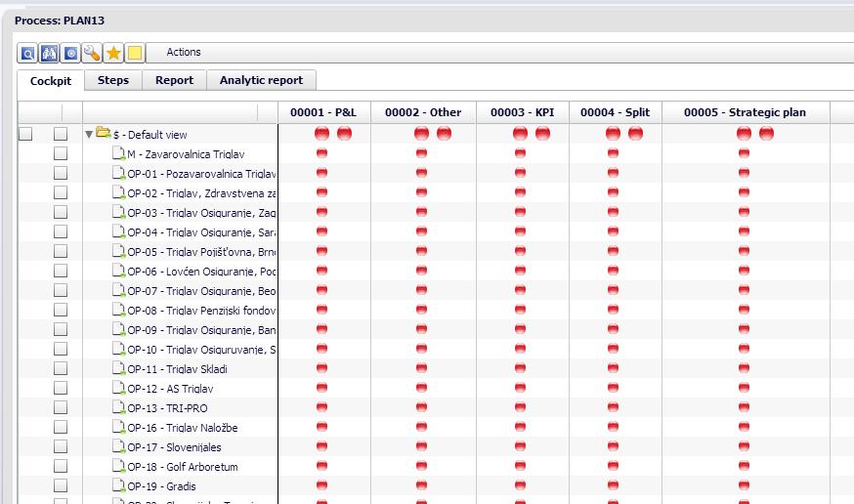Click Split red status for OP-19 Gradis
The width and height of the screenshot is (854, 504).
click(x=614, y=485)
